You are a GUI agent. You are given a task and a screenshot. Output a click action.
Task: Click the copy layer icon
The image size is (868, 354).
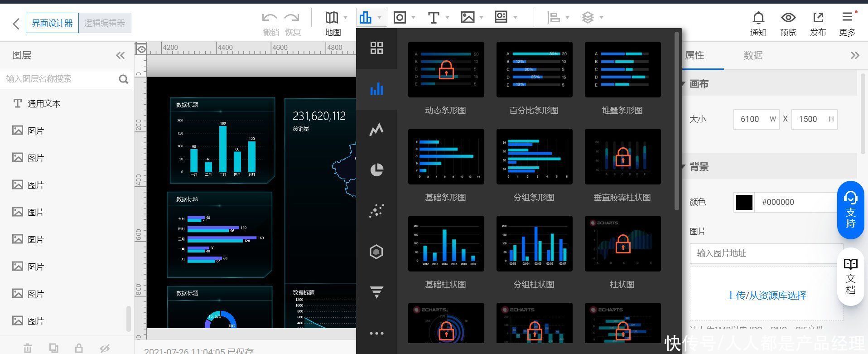pyautogui.click(x=53, y=348)
